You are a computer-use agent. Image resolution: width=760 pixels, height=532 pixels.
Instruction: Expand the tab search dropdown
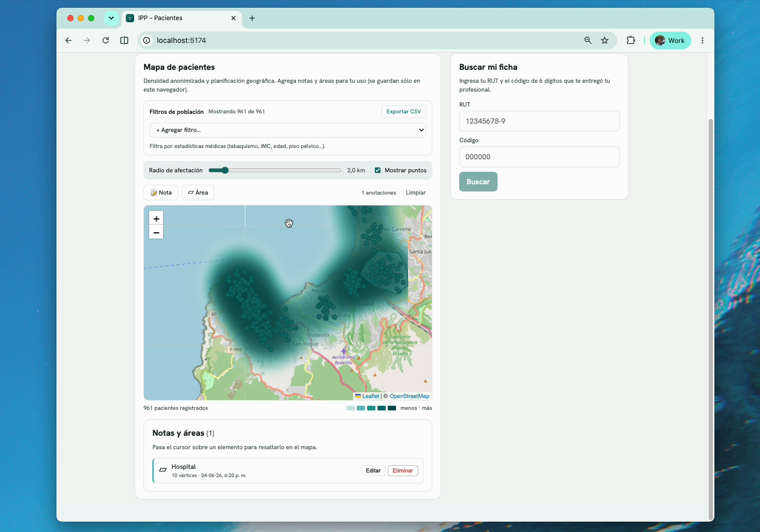point(111,18)
